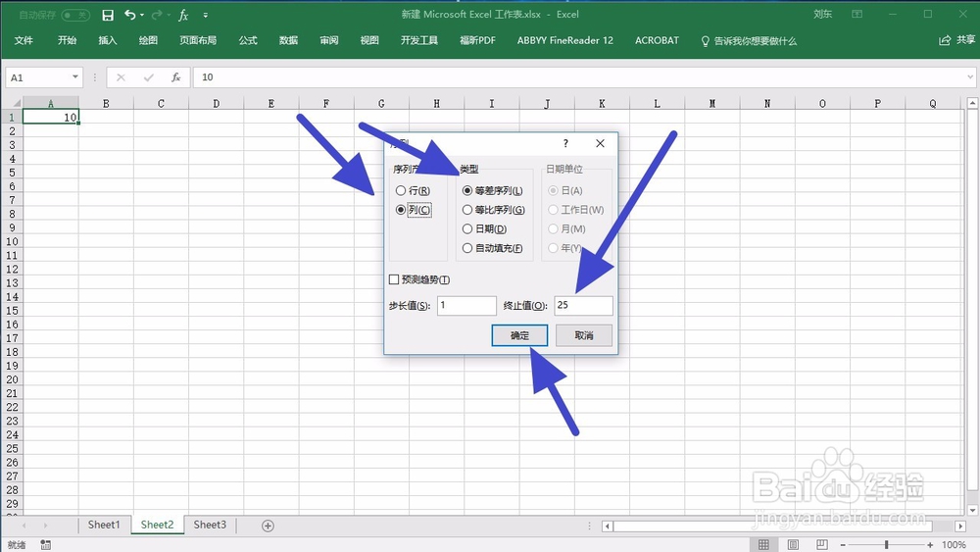Click the zoom out minus button

coord(843,545)
